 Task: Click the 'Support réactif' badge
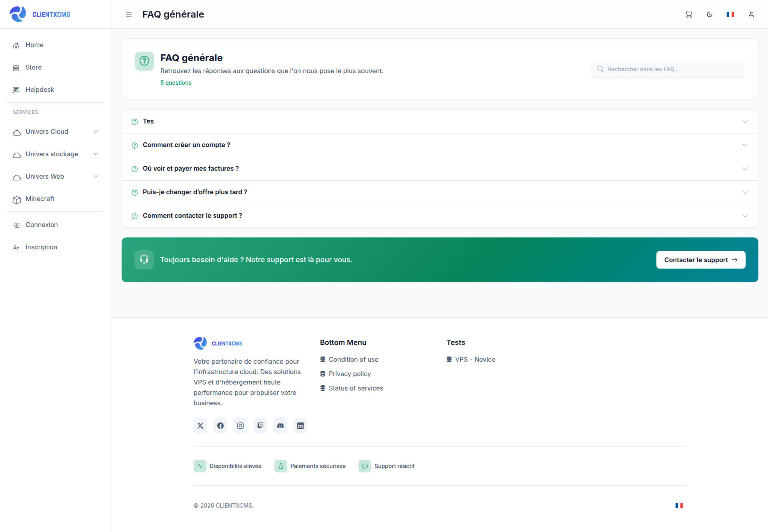point(386,466)
